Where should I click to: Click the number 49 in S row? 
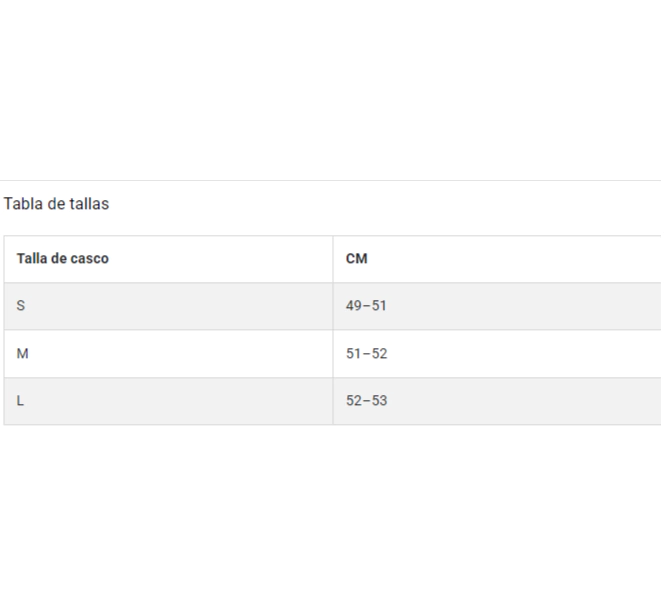click(x=354, y=305)
